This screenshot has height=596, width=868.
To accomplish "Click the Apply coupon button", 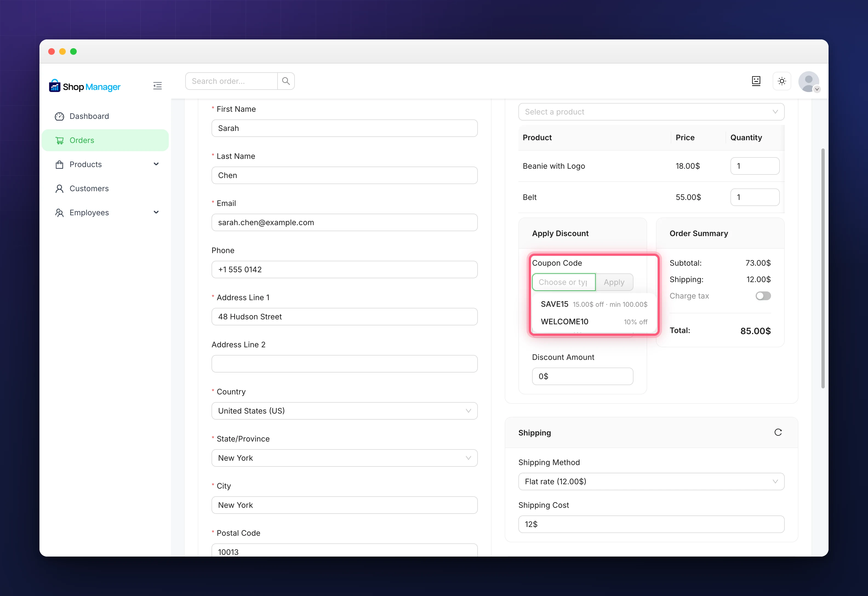I will (614, 282).
